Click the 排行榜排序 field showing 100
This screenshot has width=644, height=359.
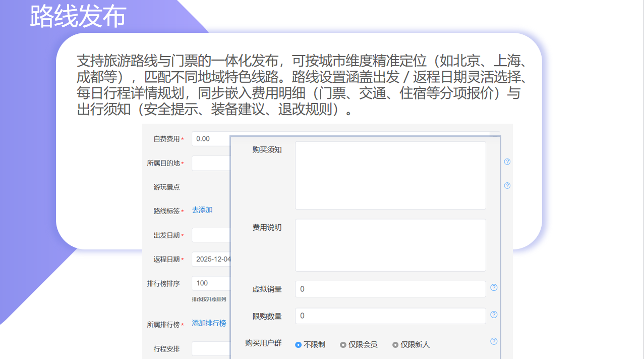[x=211, y=283]
